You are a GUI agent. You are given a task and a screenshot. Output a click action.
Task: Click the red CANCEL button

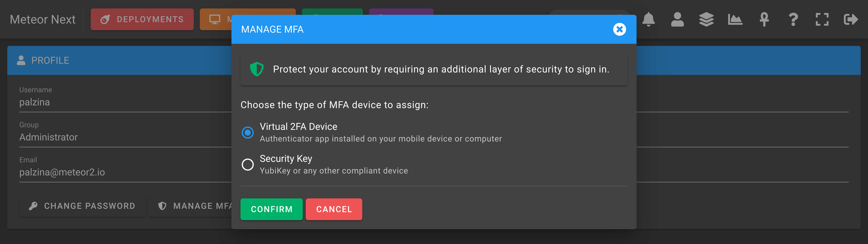[x=334, y=209]
